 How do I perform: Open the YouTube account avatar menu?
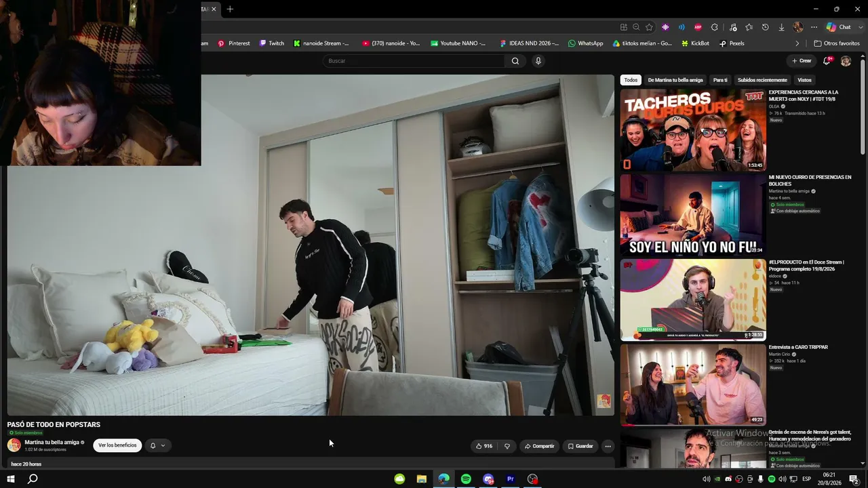(x=846, y=61)
